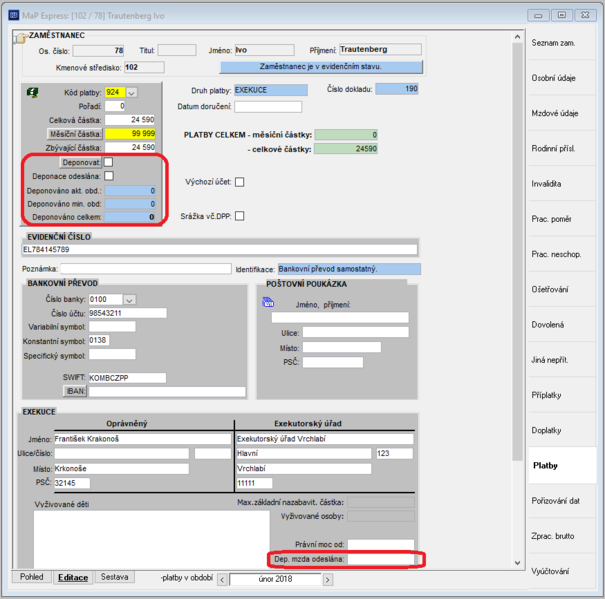605x599 pixels.
Task: Click the Právní moc od field
Action: [x=381, y=545]
